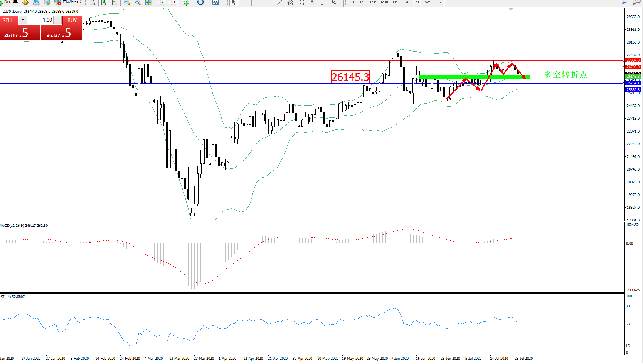Screen dimensions: 643x364
Task: Click the BUY button
Action: [72, 20]
